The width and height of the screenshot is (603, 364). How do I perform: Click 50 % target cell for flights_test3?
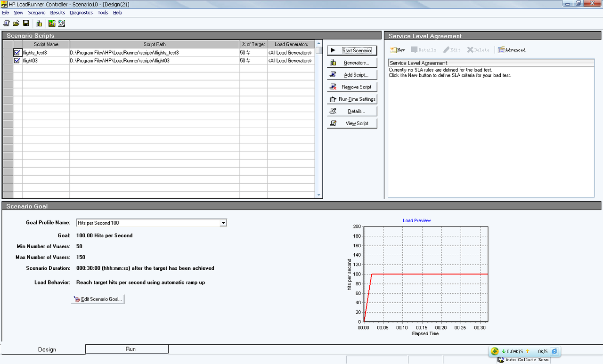coord(253,53)
